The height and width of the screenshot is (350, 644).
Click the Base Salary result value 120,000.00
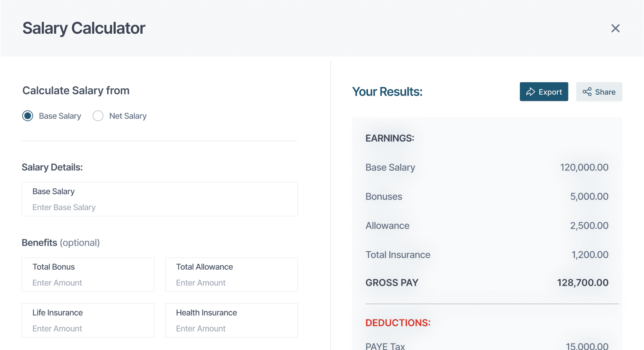584,167
